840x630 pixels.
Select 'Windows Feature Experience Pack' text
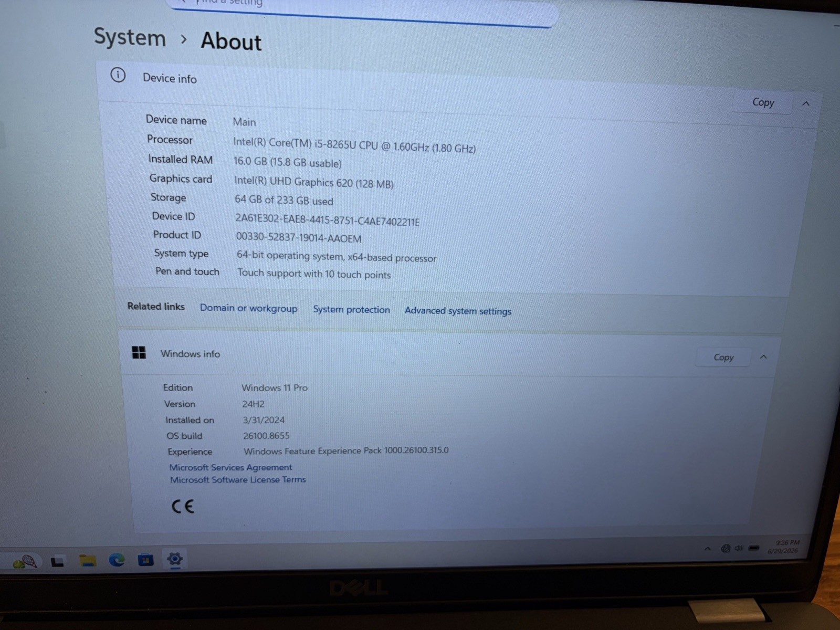point(313,450)
